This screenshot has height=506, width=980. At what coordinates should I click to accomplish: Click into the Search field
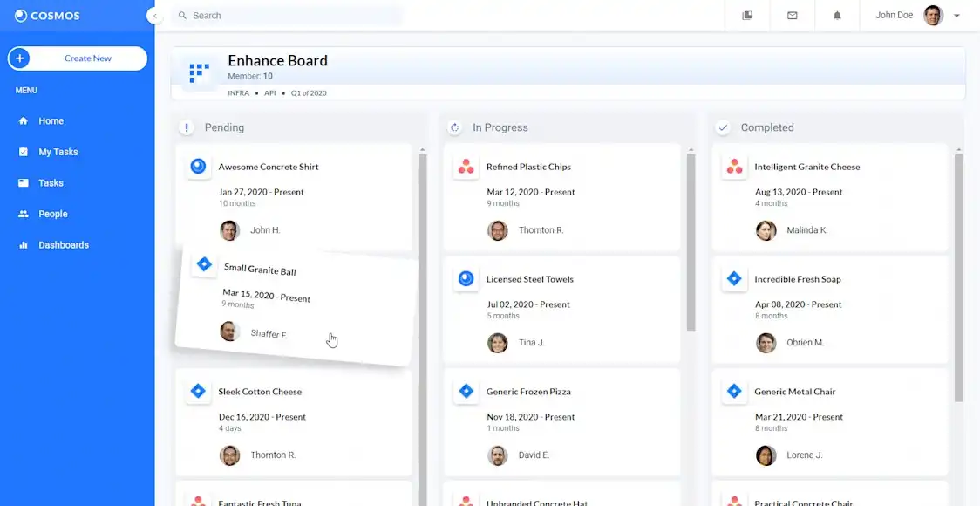[288, 16]
